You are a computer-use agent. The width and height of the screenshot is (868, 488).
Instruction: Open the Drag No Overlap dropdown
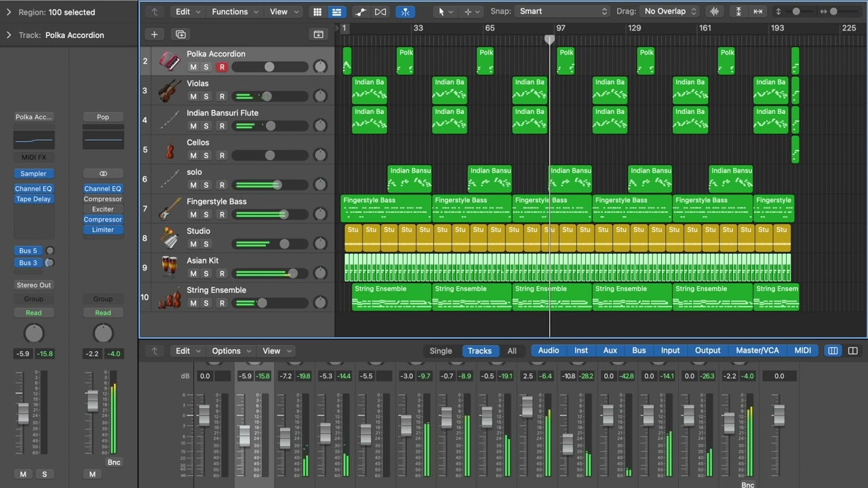pyautogui.click(x=670, y=12)
